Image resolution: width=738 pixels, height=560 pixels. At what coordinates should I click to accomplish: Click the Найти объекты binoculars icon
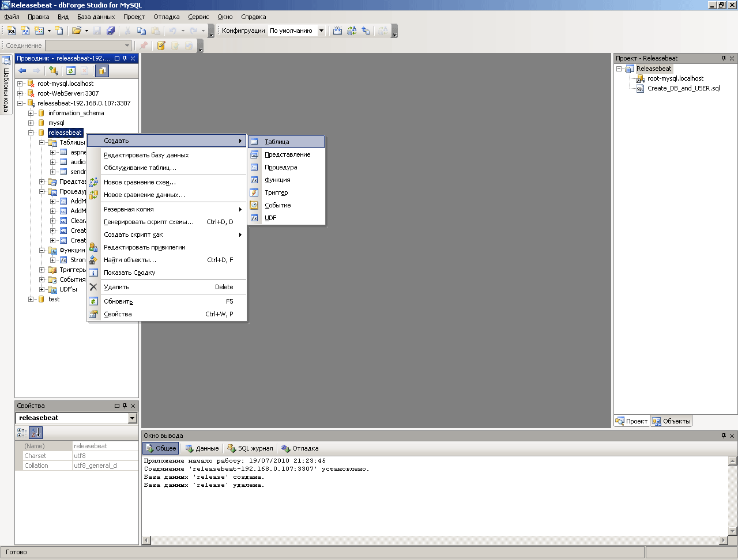(93, 260)
